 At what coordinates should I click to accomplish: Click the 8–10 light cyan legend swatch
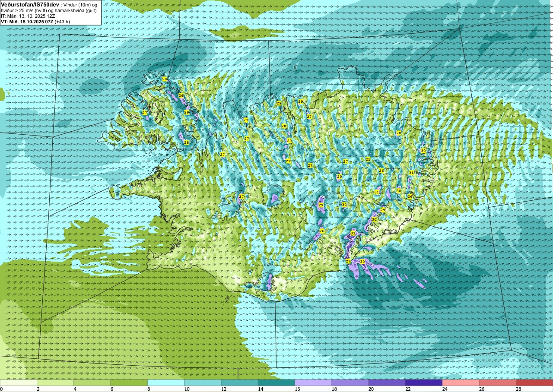tap(166, 383)
